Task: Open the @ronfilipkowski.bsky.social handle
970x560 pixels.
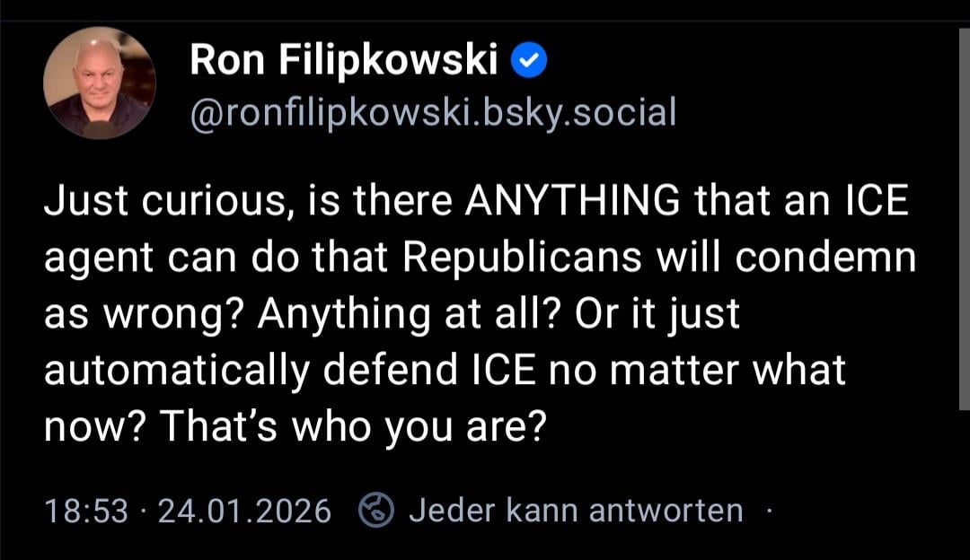Action: tap(432, 112)
